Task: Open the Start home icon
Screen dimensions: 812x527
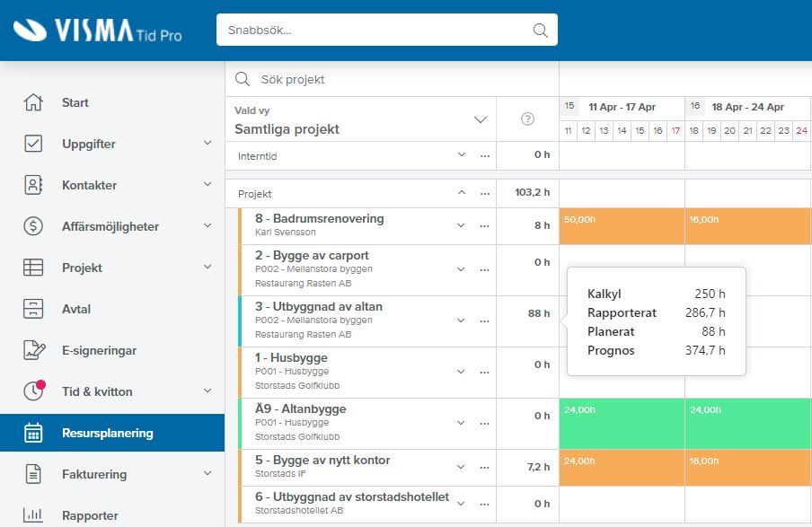Action: (33, 102)
